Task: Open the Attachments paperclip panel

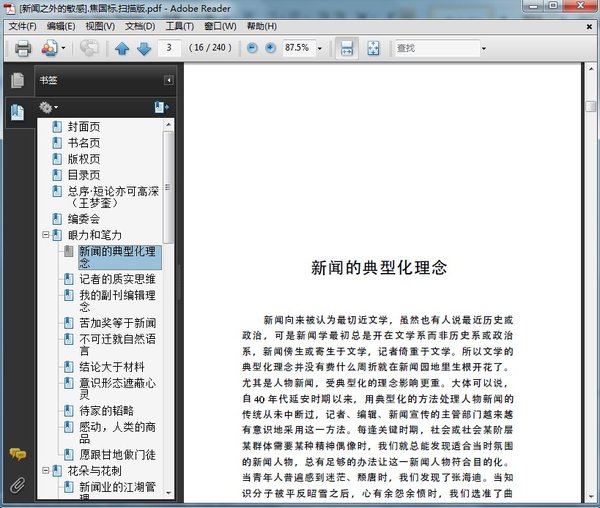Action: tap(17, 486)
